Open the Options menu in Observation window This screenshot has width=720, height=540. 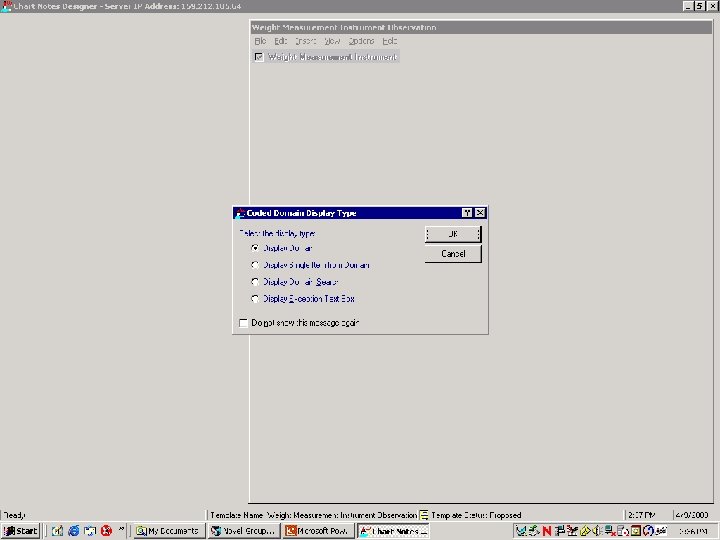point(361,41)
